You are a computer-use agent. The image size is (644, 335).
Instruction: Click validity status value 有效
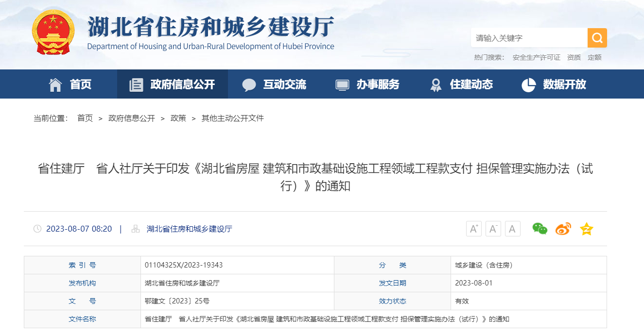coord(462,301)
